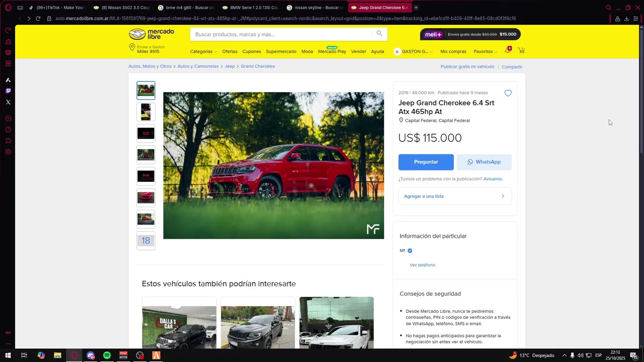The image size is (644, 362).
Task: Open the Cupones menu item
Action: pos(252,51)
